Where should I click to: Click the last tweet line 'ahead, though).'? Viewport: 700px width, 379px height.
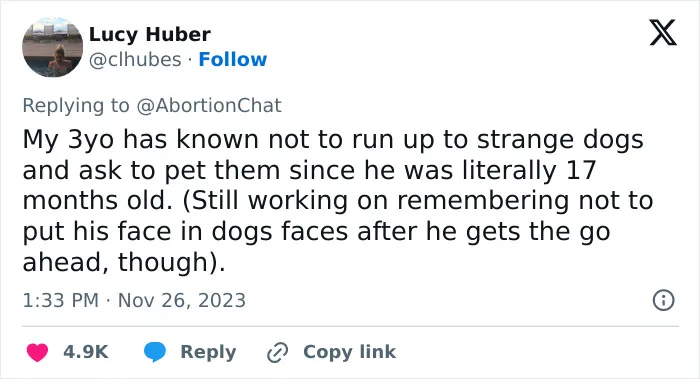click(x=124, y=262)
